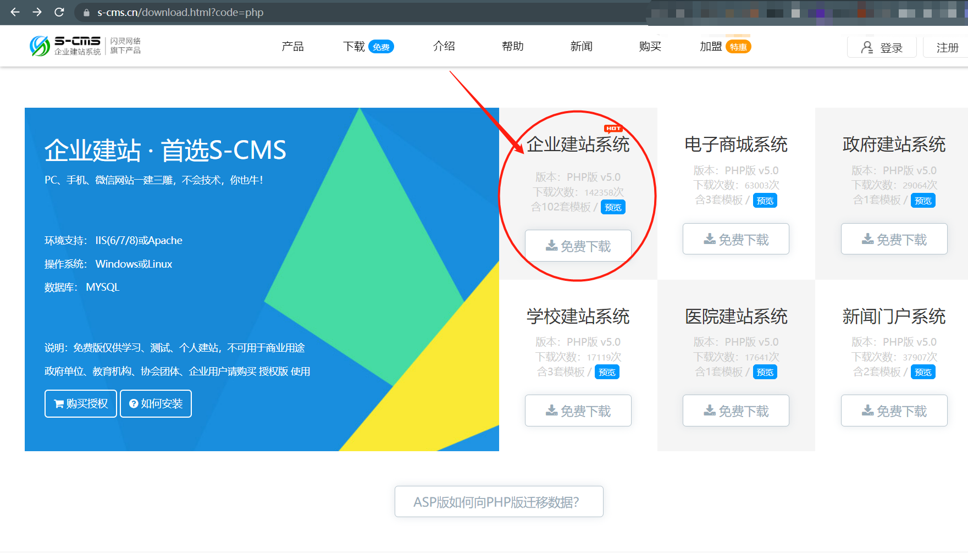Open the 产品 navigation menu
The height and width of the screenshot is (560, 968).
tap(292, 46)
